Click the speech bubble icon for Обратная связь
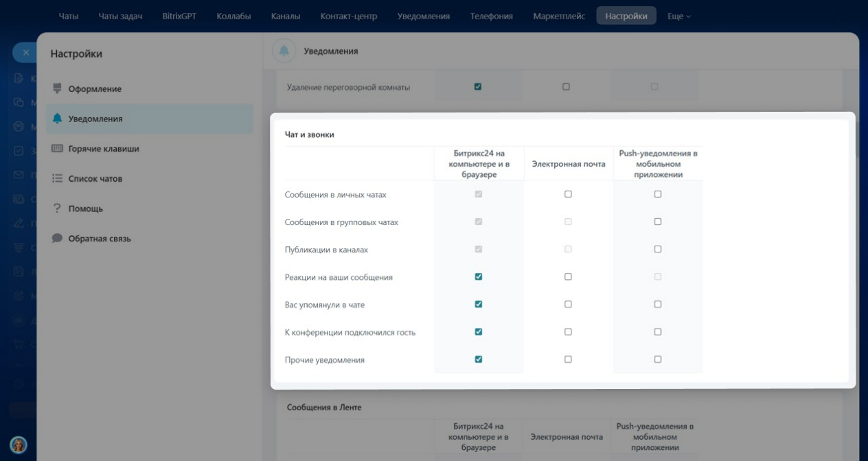The image size is (868, 461). pos(57,238)
